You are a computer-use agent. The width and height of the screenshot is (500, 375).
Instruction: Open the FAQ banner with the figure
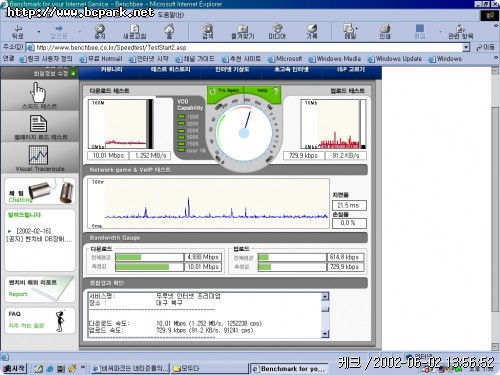click(40, 320)
